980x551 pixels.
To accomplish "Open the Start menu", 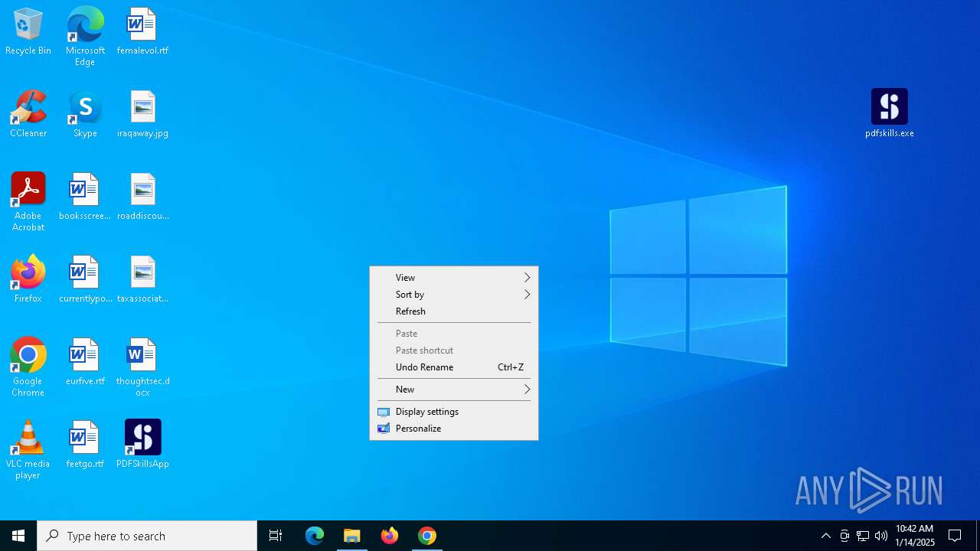I will click(18, 536).
